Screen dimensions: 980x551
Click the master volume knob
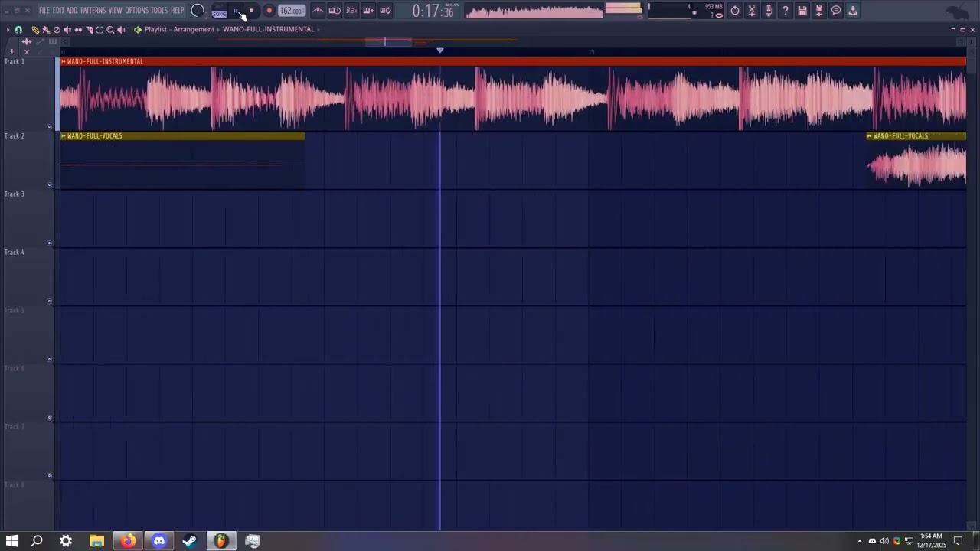pyautogui.click(x=198, y=11)
